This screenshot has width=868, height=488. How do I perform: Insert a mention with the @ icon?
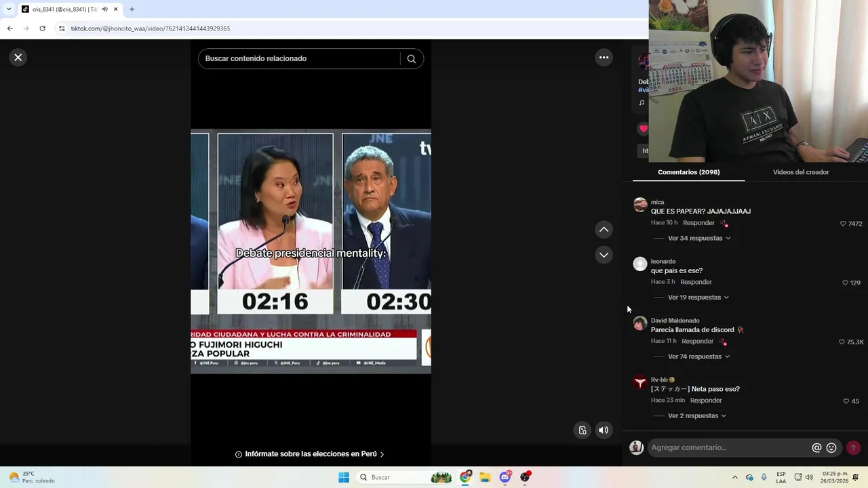click(816, 448)
